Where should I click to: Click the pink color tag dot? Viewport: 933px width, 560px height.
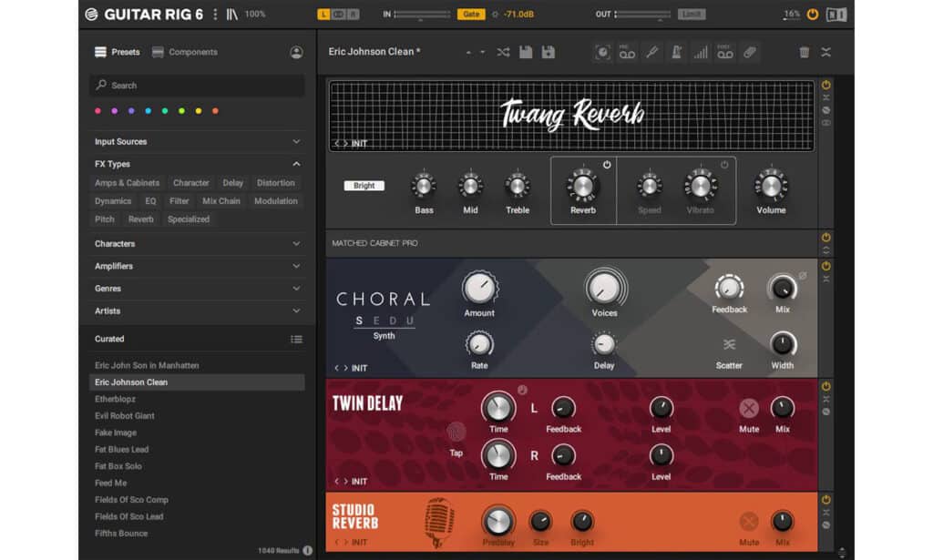98,111
